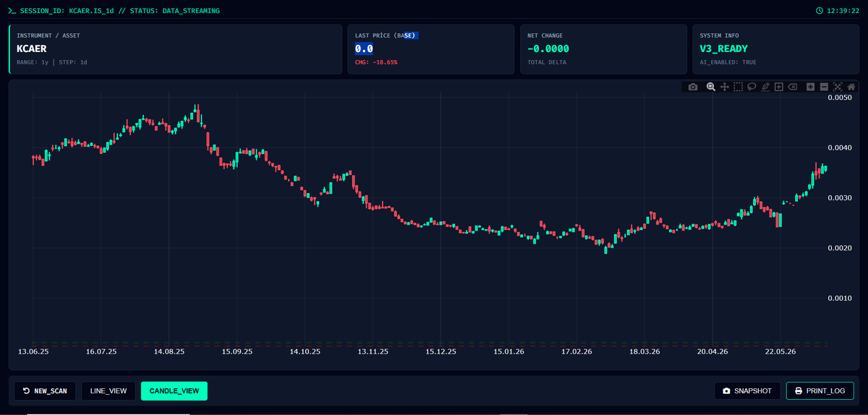This screenshot has width=868, height=415.
Task: Take a SNAPSHOT of the chart
Action: pyautogui.click(x=747, y=391)
